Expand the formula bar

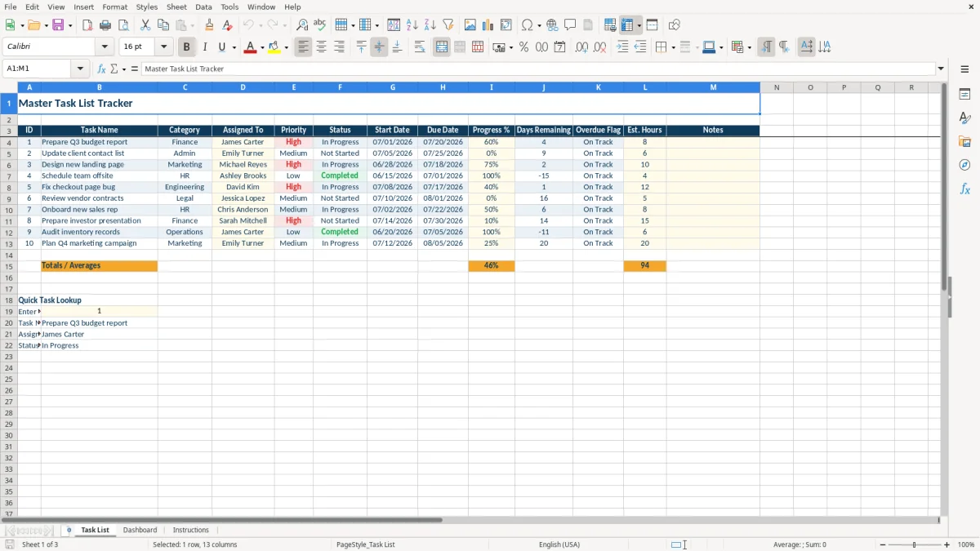click(941, 69)
